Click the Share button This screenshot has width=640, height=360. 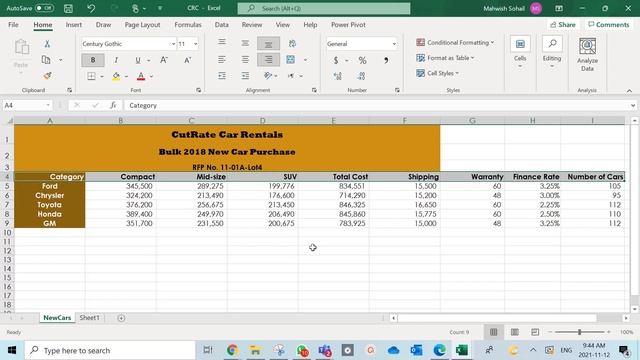coord(563,25)
